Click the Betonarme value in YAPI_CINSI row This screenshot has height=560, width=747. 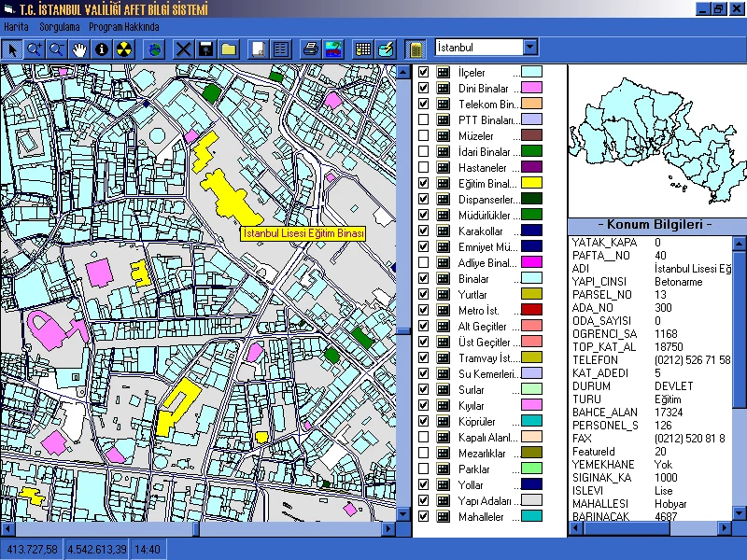679,282
